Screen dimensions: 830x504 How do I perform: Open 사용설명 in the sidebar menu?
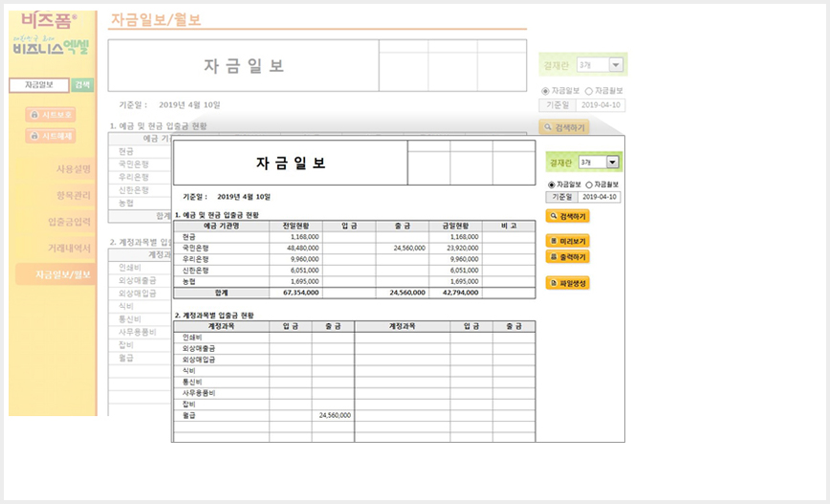tap(73, 169)
